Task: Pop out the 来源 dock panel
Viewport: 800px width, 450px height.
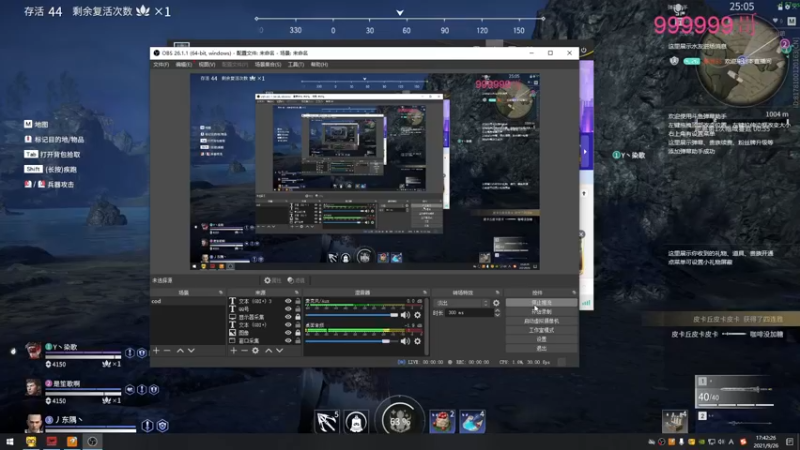Action: [296, 292]
